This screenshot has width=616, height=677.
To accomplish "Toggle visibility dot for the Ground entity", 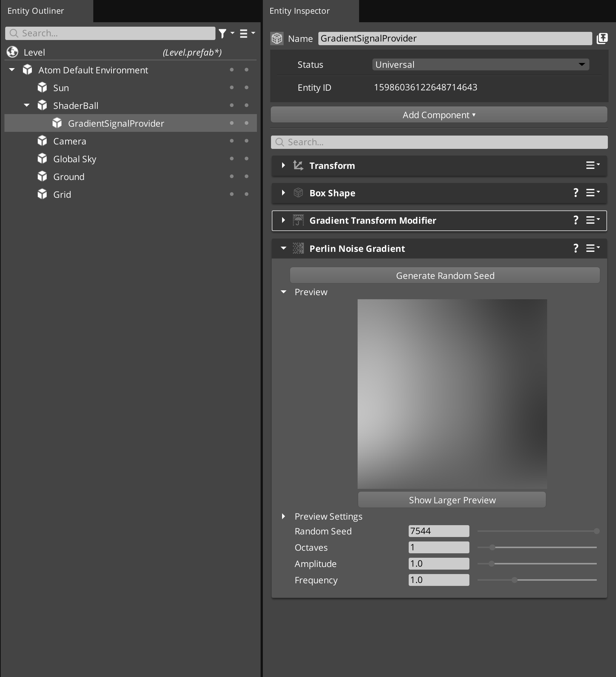I will 232,176.
